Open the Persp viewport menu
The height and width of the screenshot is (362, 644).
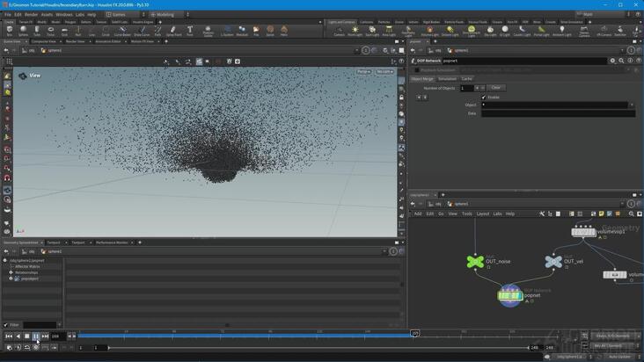tap(363, 72)
